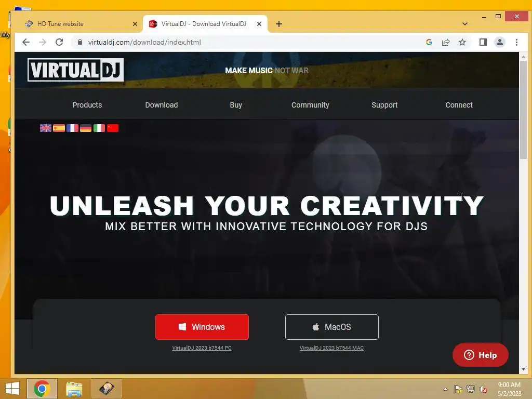532x399 pixels.
Task: Open the tab search dropdown
Action: [465, 24]
